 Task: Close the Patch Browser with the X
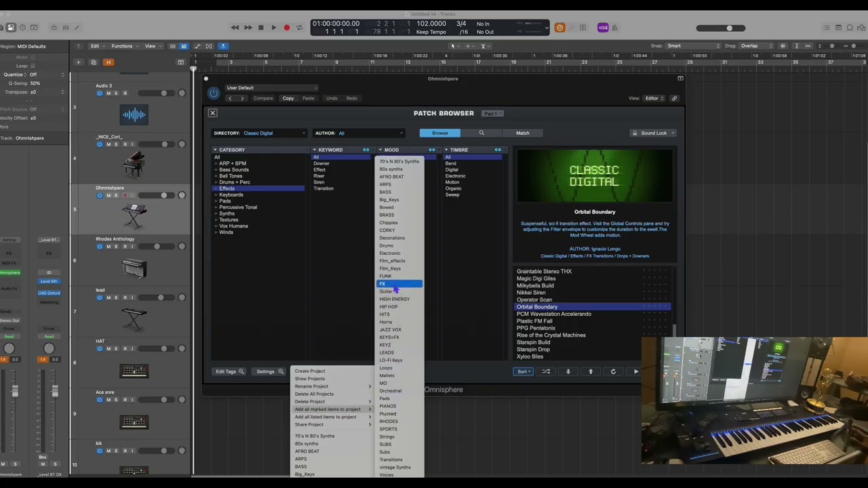[212, 113]
